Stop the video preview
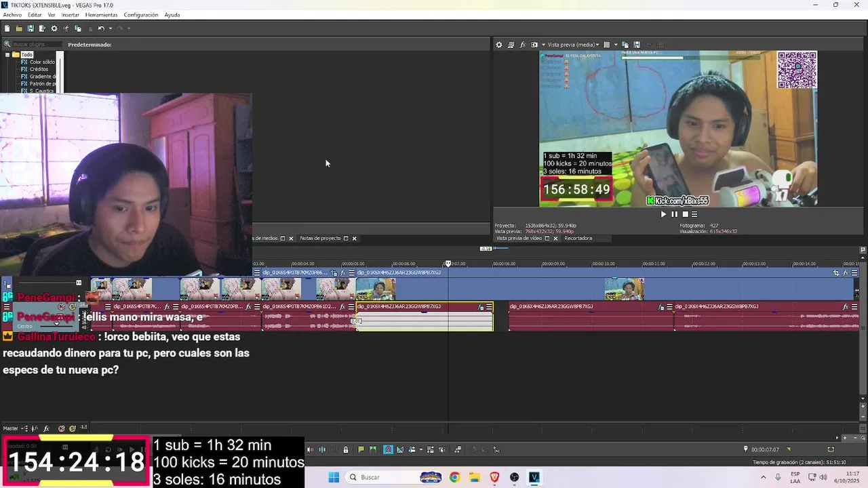The width and height of the screenshot is (868, 488). click(685, 214)
